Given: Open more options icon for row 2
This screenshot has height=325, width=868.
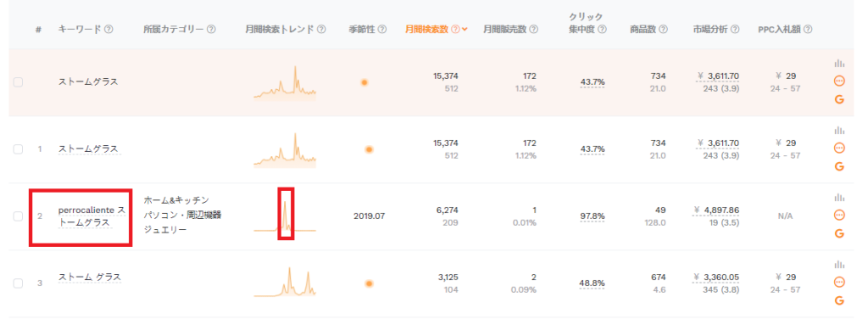Looking at the screenshot, I should click(x=839, y=215).
